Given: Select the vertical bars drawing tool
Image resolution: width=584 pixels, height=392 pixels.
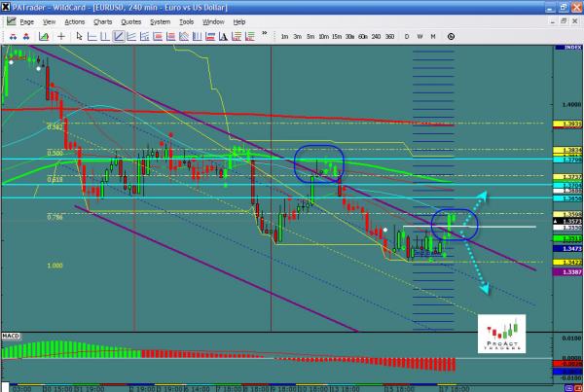Looking at the screenshot, I should [197, 37].
